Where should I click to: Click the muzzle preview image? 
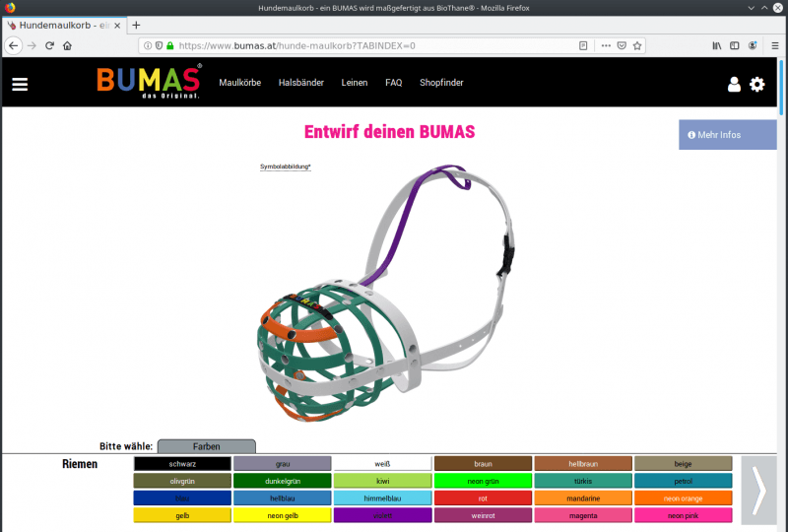click(x=385, y=294)
